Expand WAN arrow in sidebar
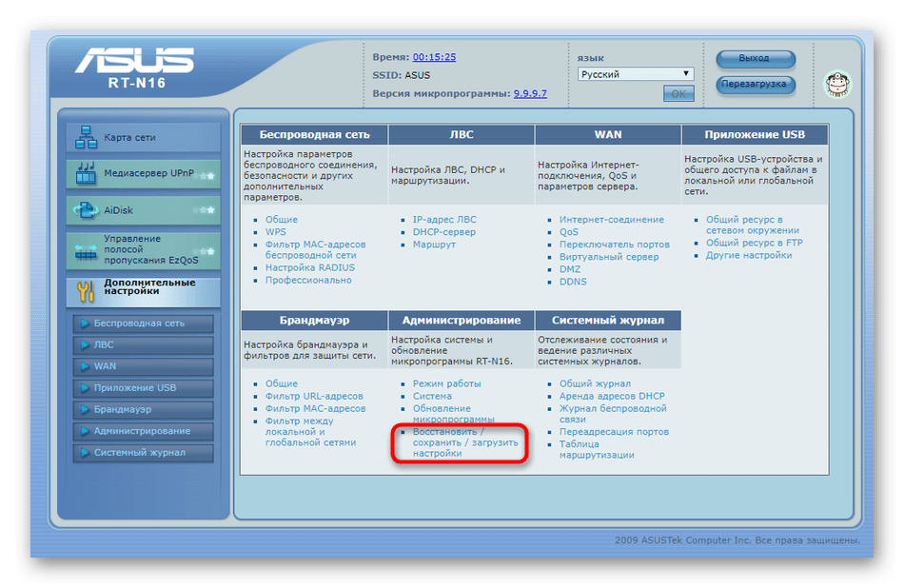This screenshot has width=904, height=588. tap(85, 366)
